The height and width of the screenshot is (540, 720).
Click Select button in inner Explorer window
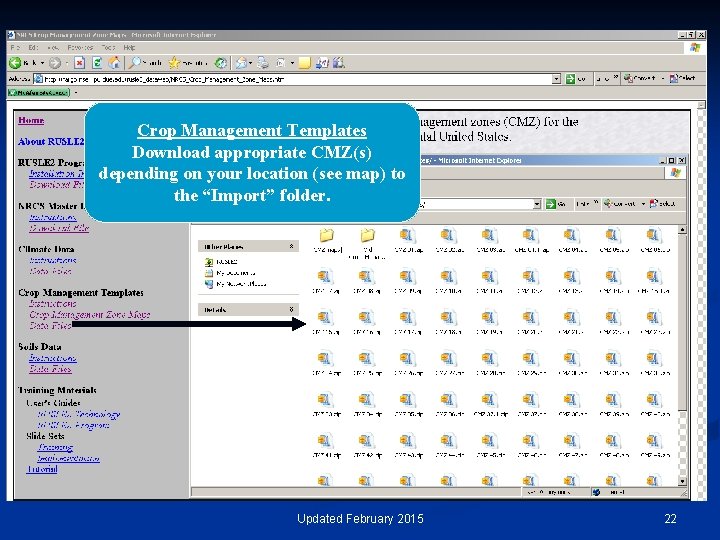pyautogui.click(x=662, y=203)
